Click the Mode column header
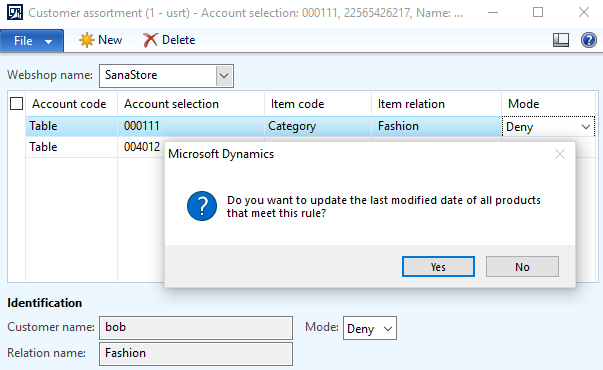This screenshot has height=370, width=603. [549, 104]
